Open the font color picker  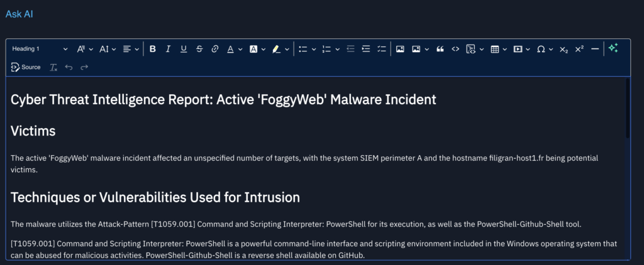coord(234,49)
